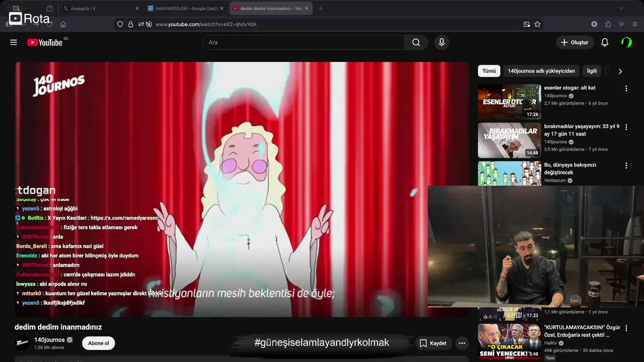Screen dimensions: 644x362
Task: Open more actions for the video (three dots)
Action: click(462, 343)
